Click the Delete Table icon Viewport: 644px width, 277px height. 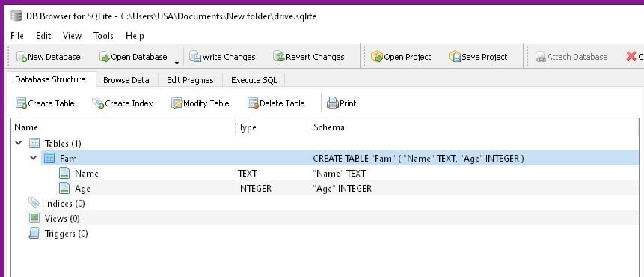253,103
